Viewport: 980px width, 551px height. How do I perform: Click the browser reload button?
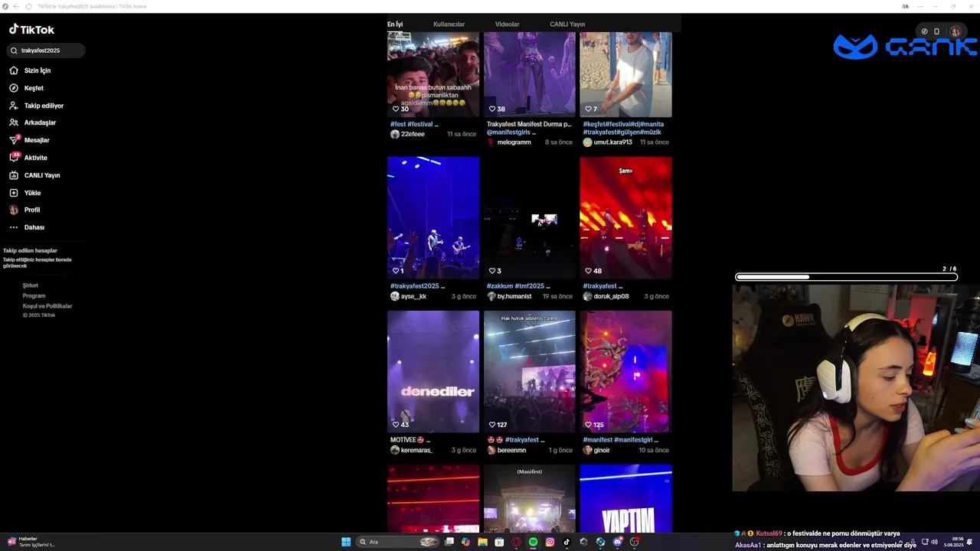[29, 6]
